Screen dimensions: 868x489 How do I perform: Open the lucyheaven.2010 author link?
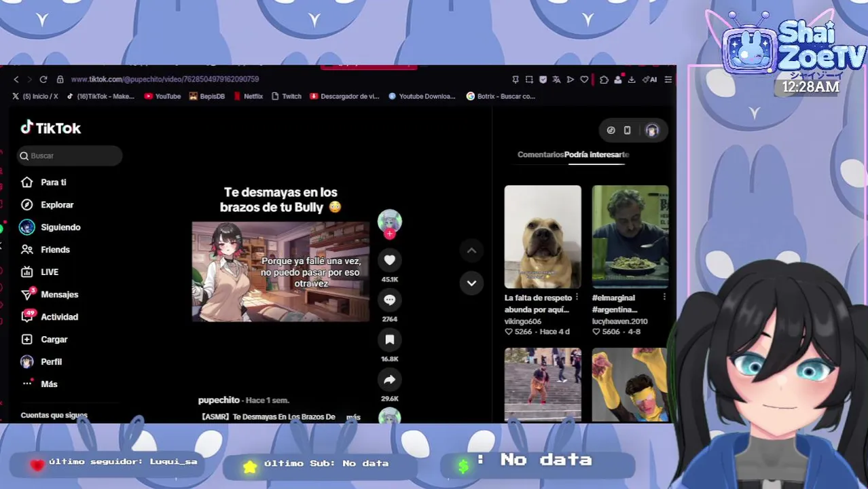click(x=620, y=321)
